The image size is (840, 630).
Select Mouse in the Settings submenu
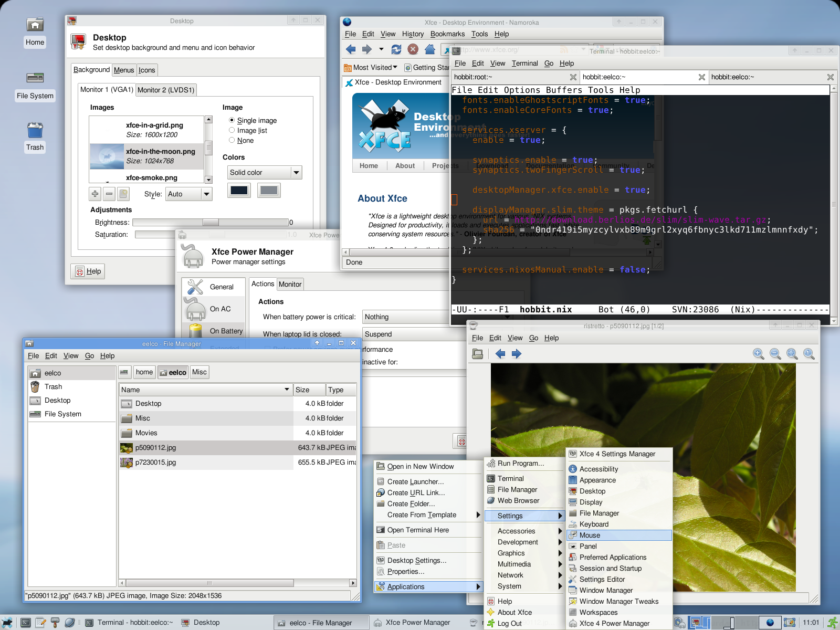coord(590,535)
